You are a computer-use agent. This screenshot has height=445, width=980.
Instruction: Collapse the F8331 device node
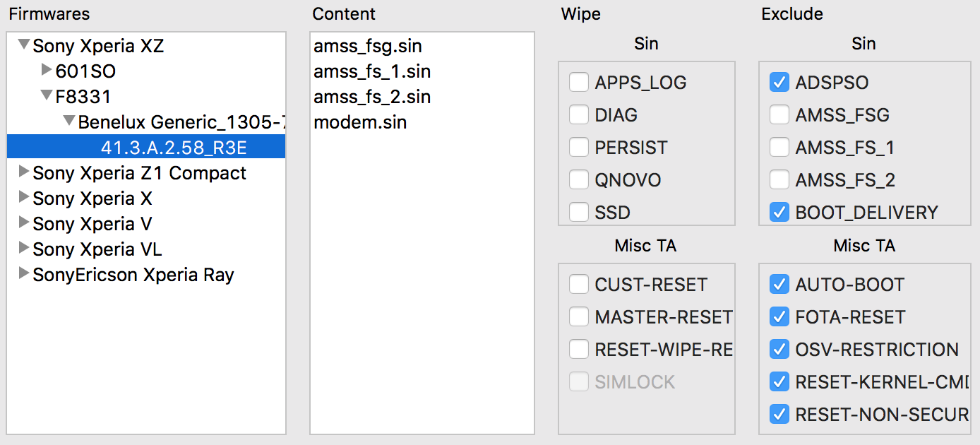tap(47, 96)
